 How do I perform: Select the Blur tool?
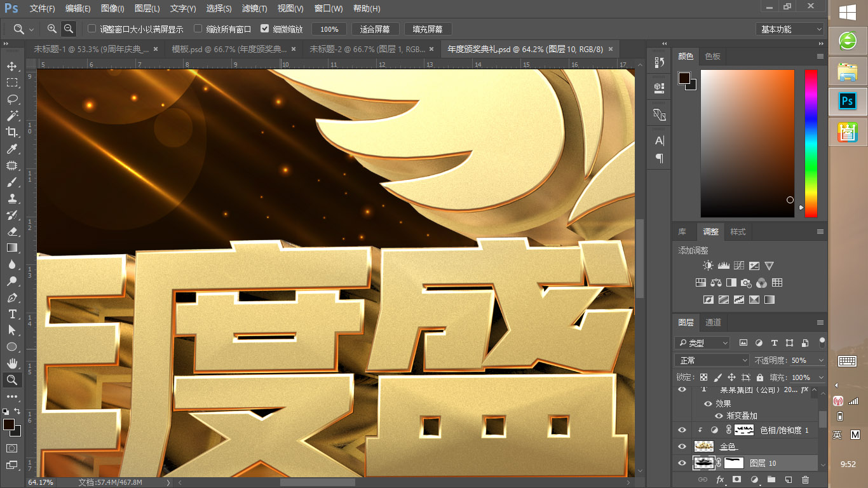(x=12, y=264)
